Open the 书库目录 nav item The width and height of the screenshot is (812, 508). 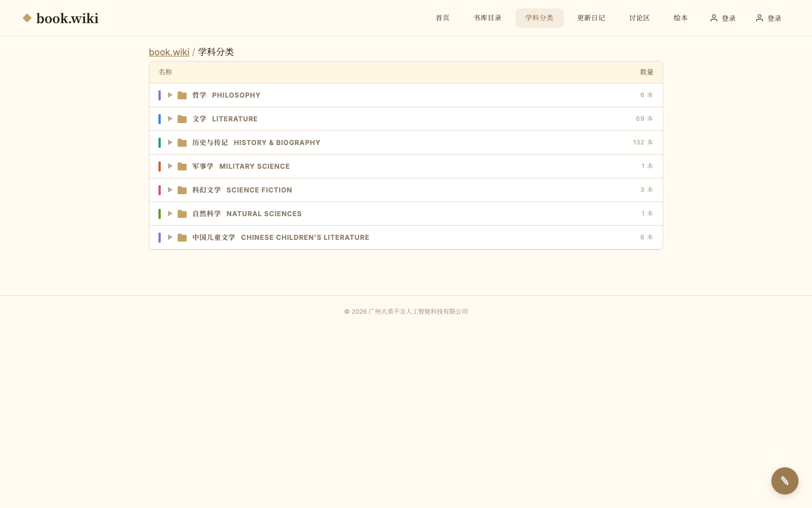point(488,18)
